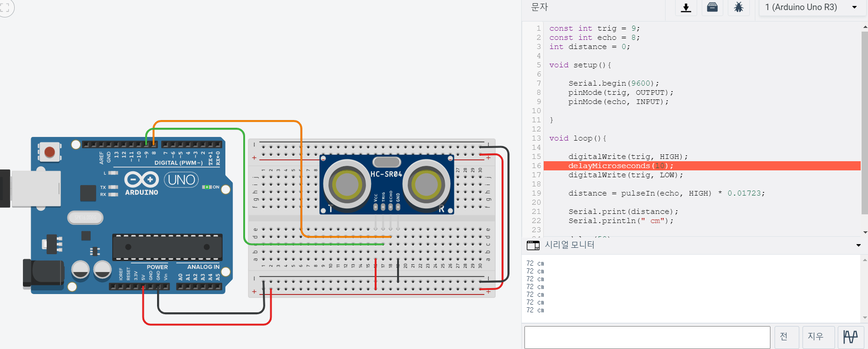Focus the serial monitor input field

click(x=647, y=338)
